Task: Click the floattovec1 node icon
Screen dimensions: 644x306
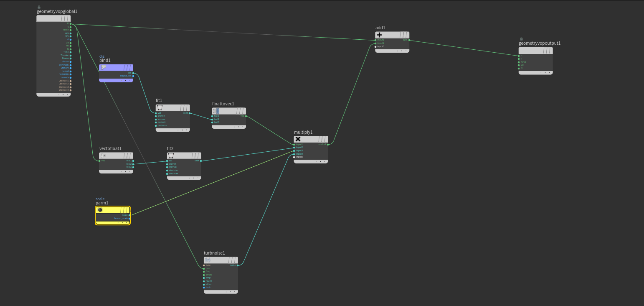Action: pyautogui.click(x=216, y=111)
